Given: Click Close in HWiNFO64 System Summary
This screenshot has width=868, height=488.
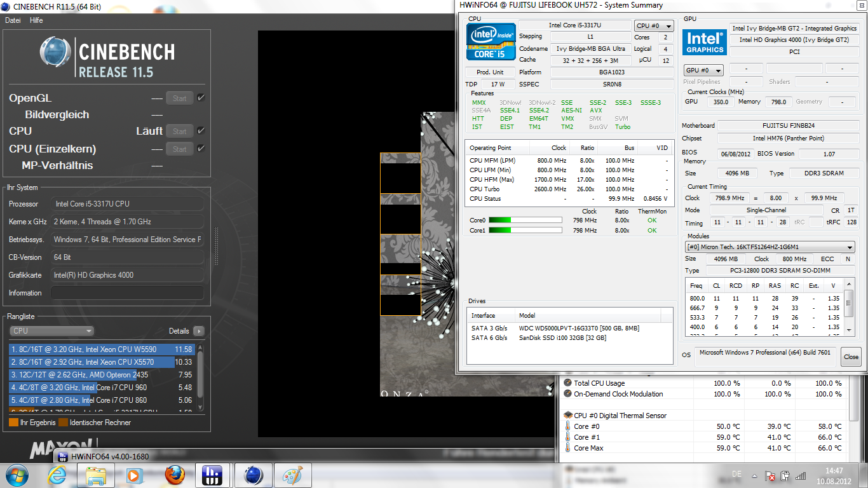Looking at the screenshot, I should [x=851, y=356].
